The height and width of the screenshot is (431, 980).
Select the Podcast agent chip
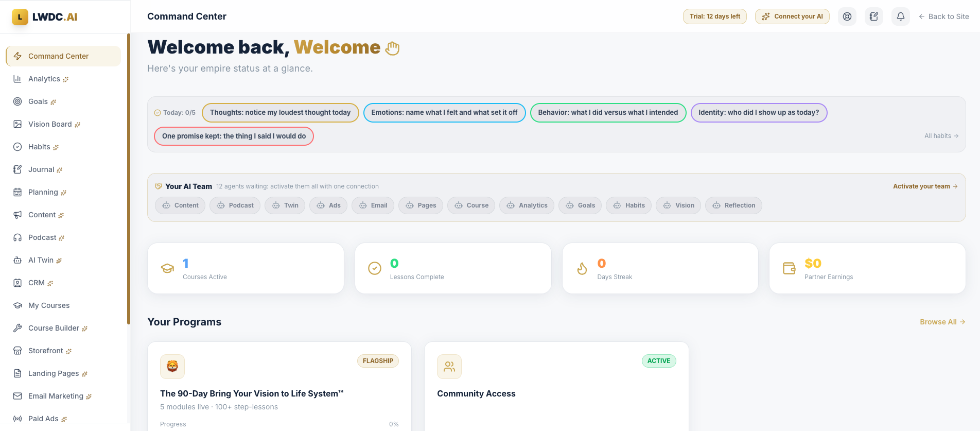235,205
